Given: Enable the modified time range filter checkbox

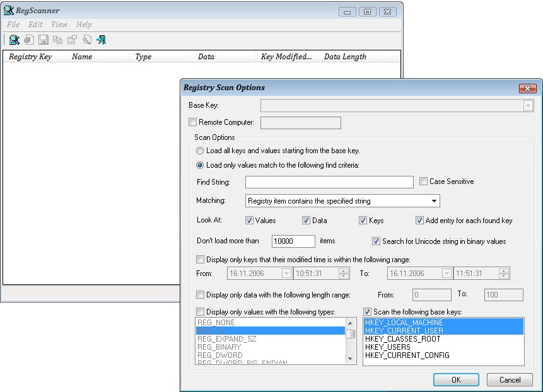Looking at the screenshot, I should 200,260.
